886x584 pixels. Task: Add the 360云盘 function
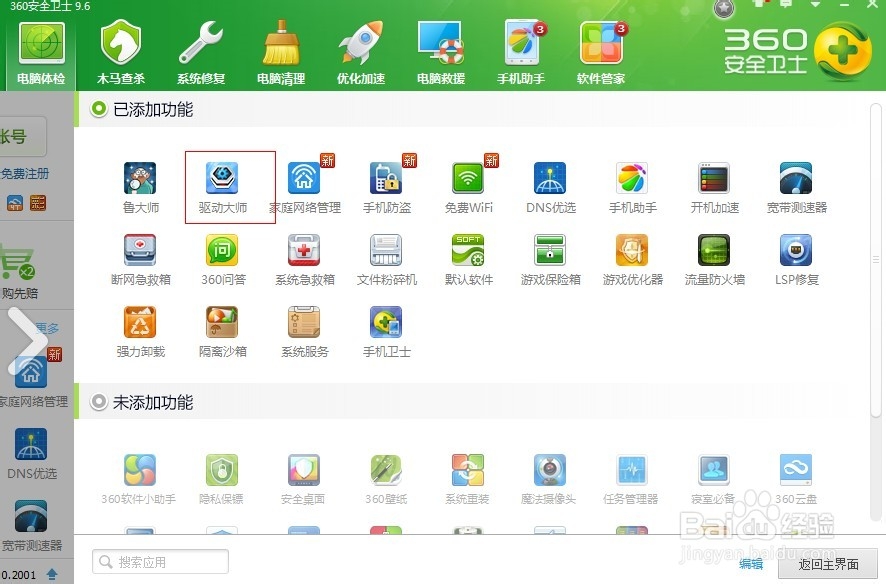pyautogui.click(x=796, y=479)
